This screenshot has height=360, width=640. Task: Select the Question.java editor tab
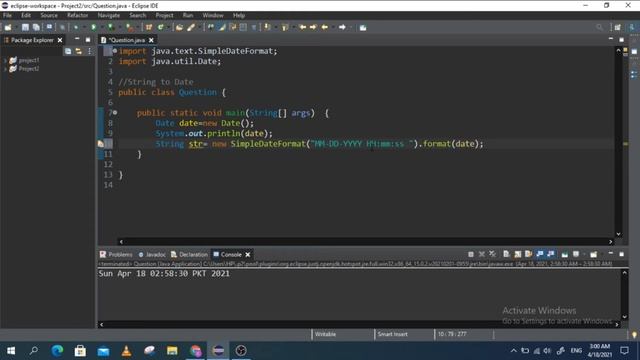[x=127, y=40]
